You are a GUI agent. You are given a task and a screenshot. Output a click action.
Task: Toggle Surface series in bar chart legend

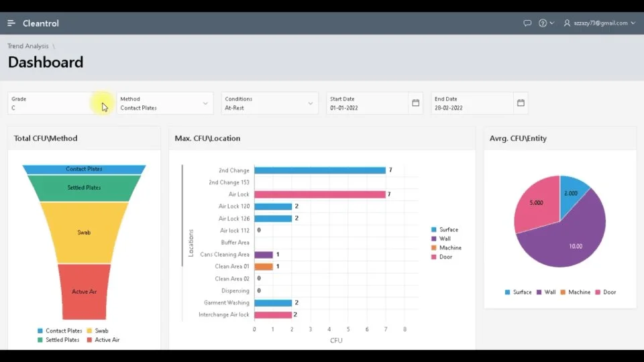(448, 230)
